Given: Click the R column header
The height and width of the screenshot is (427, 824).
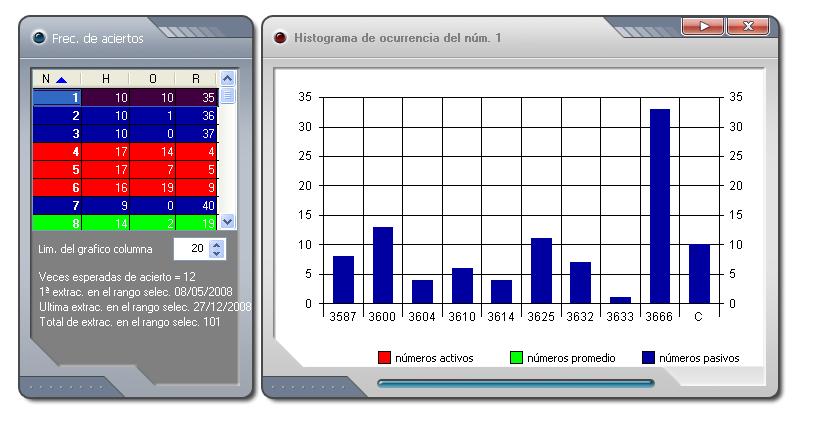Looking at the screenshot, I should coord(196,79).
